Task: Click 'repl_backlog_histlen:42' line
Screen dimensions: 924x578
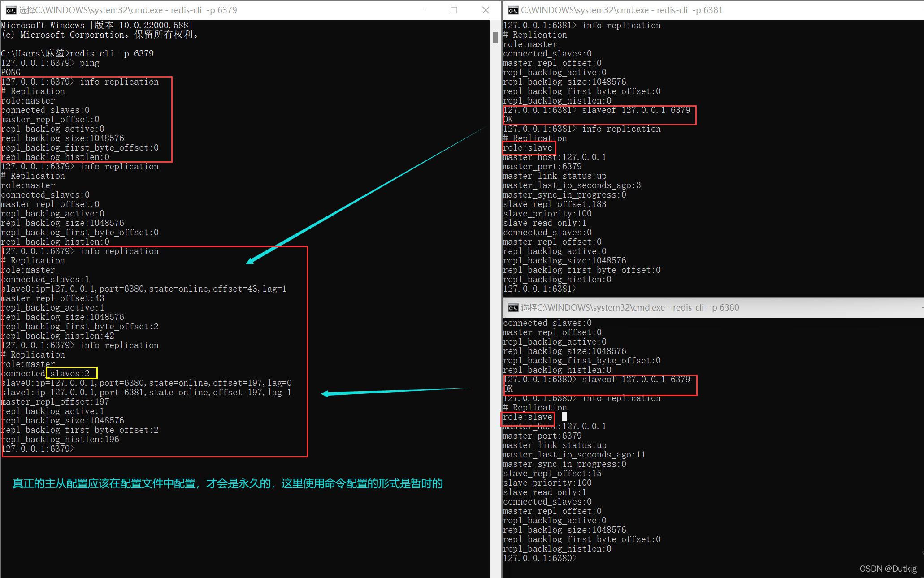Action: click(x=57, y=336)
